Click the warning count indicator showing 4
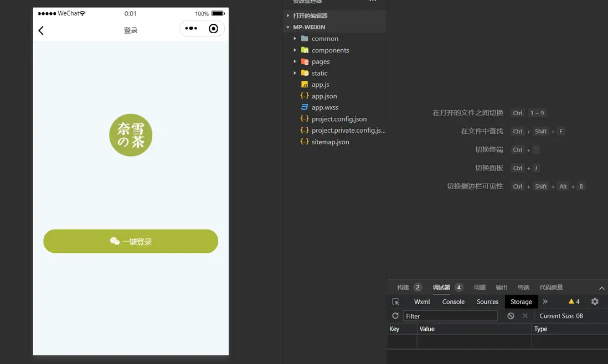Image resolution: width=608 pixels, height=364 pixels. [574, 301]
